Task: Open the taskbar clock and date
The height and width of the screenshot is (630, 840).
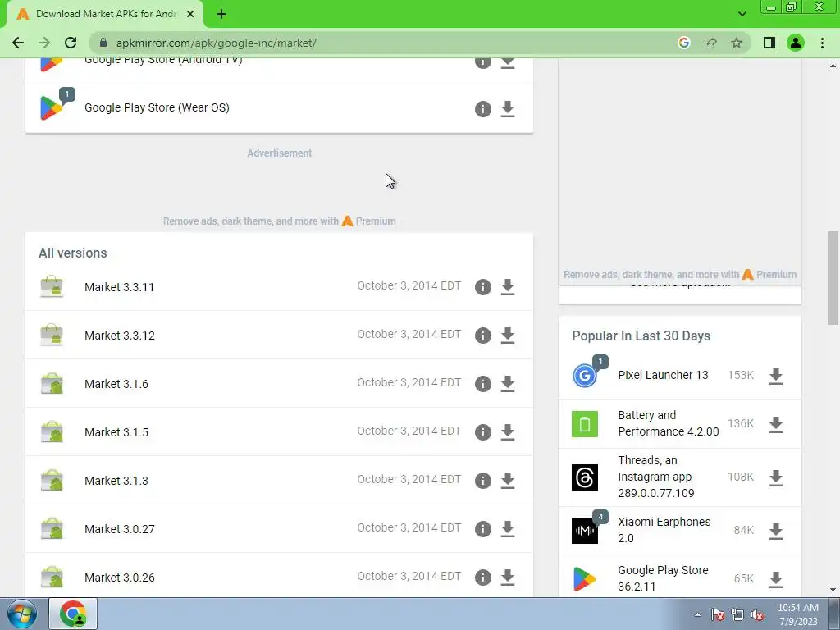Action: click(797, 614)
